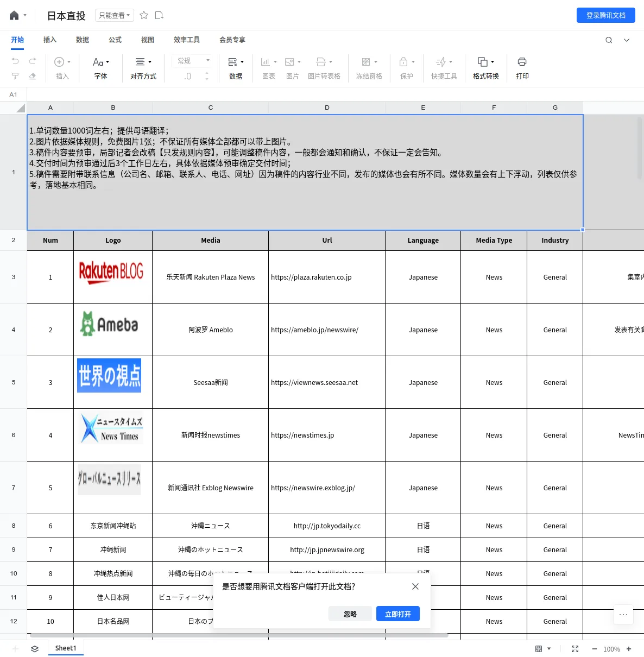Zoom out with the minus icon
Image resolution: width=644 pixels, height=657 pixels.
click(x=595, y=649)
